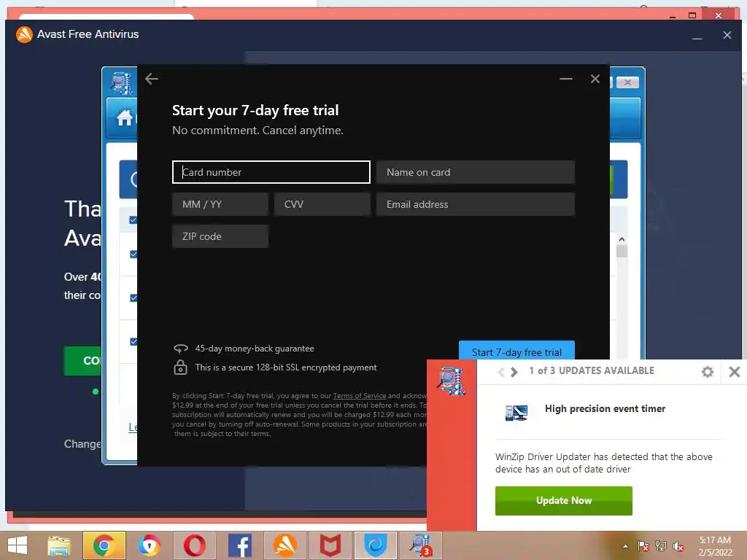Screen dimensions: 747x560
Task: Click scroll-up arrow in Driver Updater list
Action: pos(622,239)
